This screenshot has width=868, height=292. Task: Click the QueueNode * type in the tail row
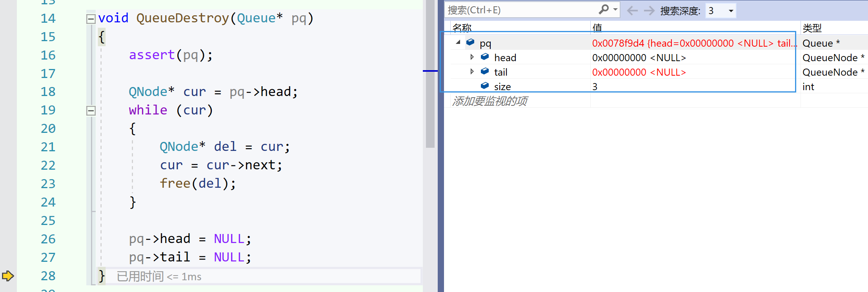click(833, 72)
